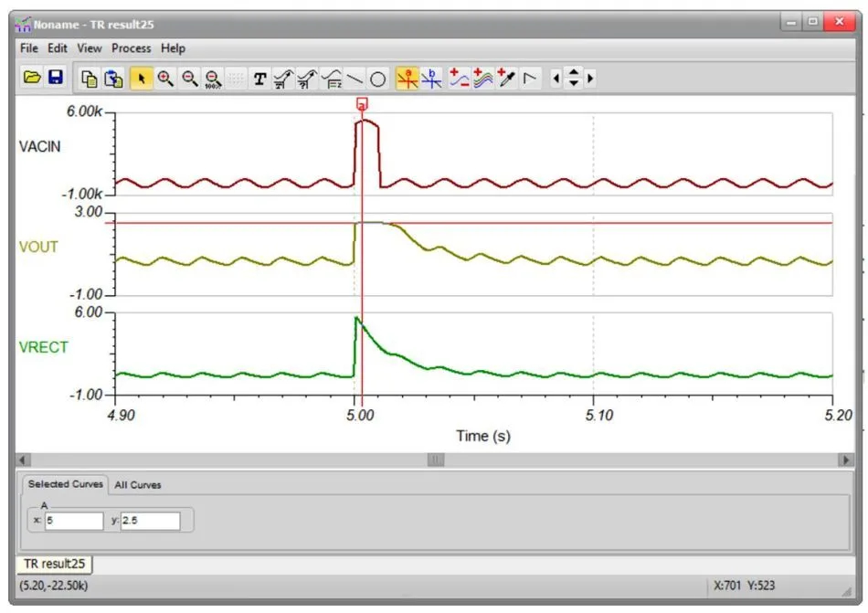
Task: Open the File menu
Action: coord(29,48)
